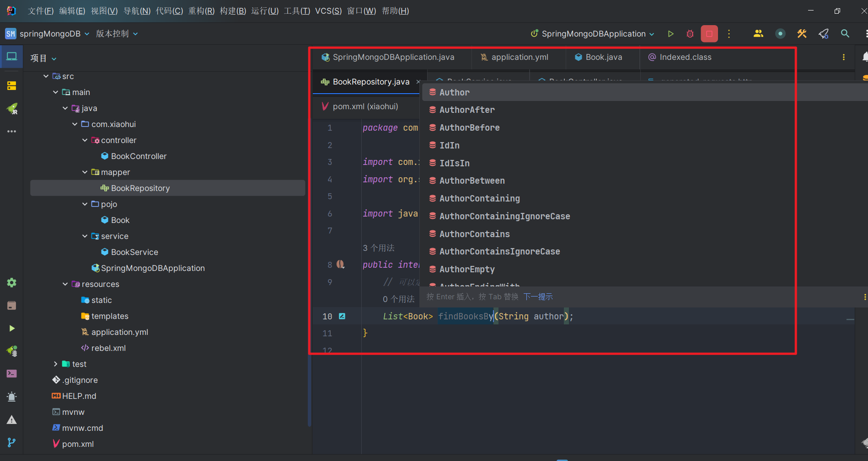Image resolution: width=868 pixels, height=461 pixels.
Task: Open the Problems warning tool window
Action: (11, 419)
